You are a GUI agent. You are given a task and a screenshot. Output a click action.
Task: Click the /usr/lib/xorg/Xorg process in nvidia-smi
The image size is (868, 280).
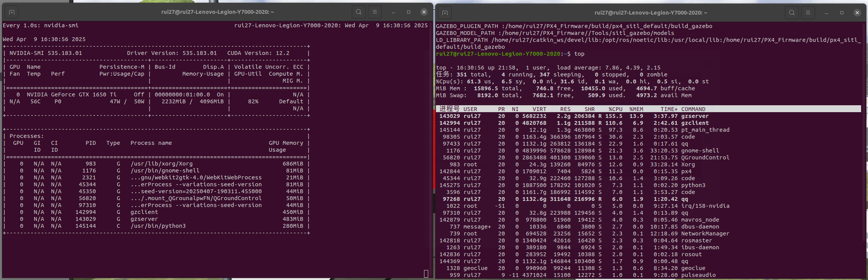(x=156, y=164)
